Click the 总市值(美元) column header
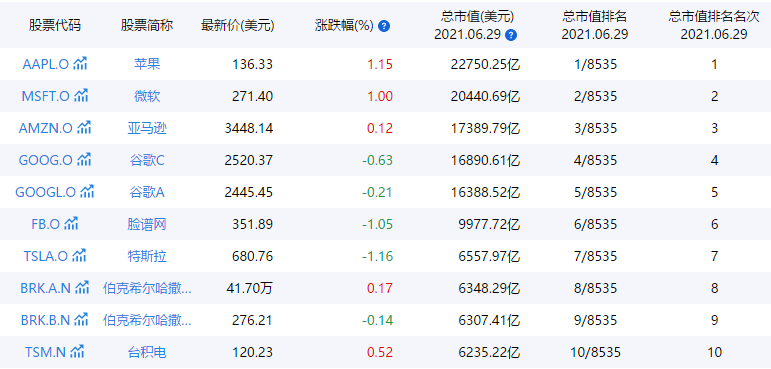Screen dimensions: 771x369 (477, 17)
